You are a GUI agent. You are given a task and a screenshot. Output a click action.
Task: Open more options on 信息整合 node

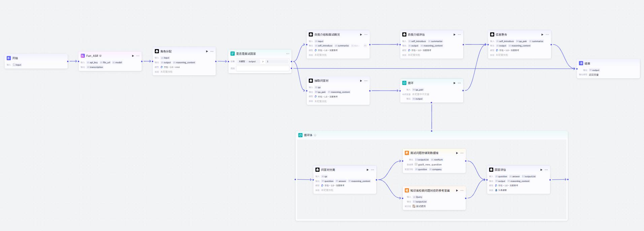point(547,35)
